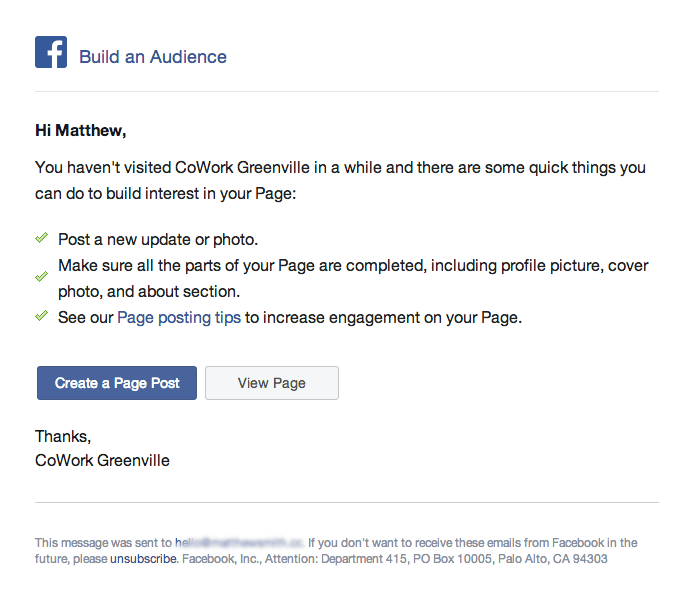
Task: Click the text Post a new update or photo
Action: [x=158, y=239]
